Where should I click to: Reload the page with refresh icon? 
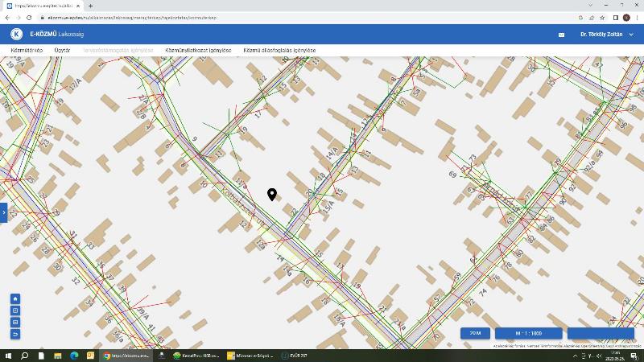[x=29, y=18]
